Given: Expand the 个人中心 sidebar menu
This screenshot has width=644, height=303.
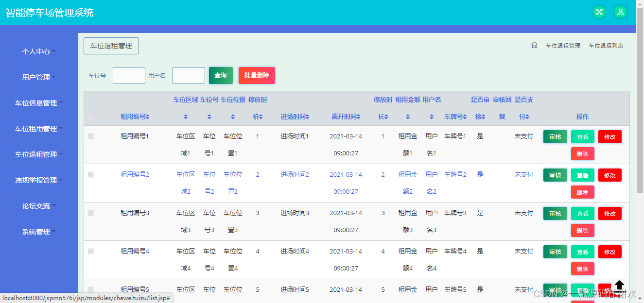Looking at the screenshot, I should pos(39,51).
